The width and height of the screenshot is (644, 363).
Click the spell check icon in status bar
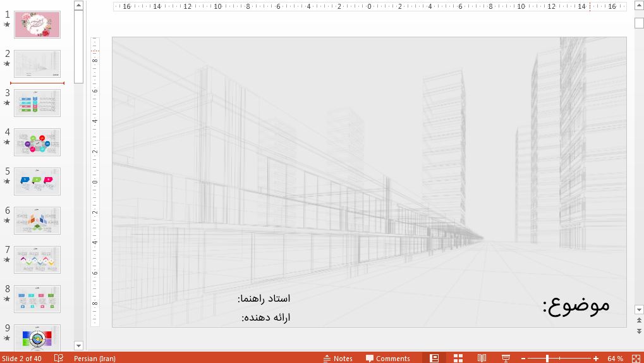tap(59, 358)
